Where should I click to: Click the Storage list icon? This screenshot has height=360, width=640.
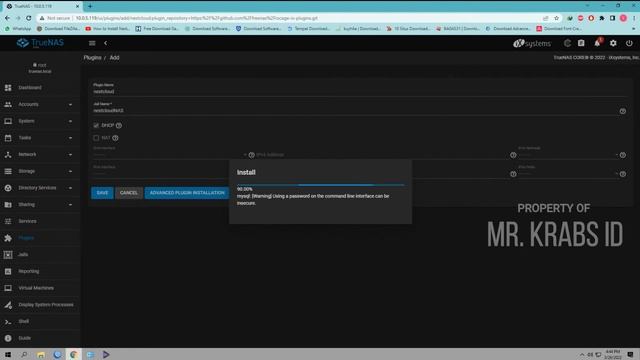pyautogui.click(x=8, y=171)
